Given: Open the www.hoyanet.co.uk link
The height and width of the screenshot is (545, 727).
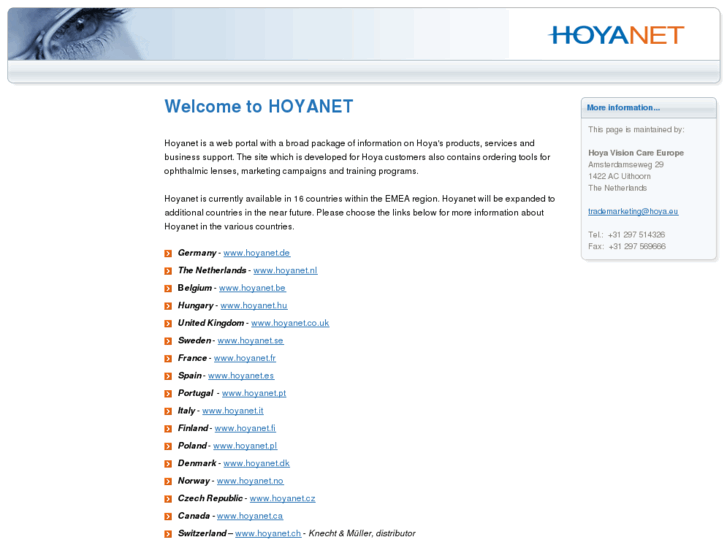Looking at the screenshot, I should (290, 323).
